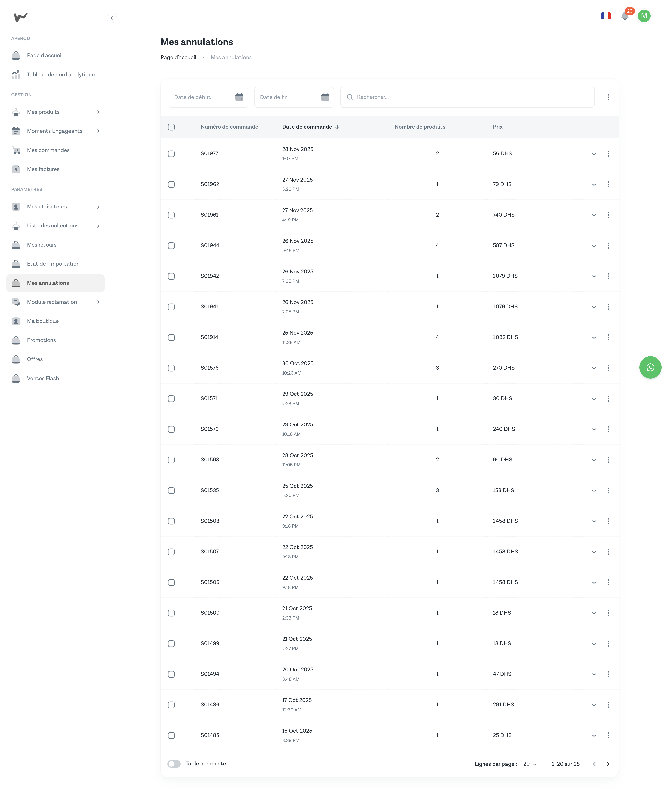The height and width of the screenshot is (812, 668).
Task: Enable the Table compacte switch
Action: tap(174, 764)
